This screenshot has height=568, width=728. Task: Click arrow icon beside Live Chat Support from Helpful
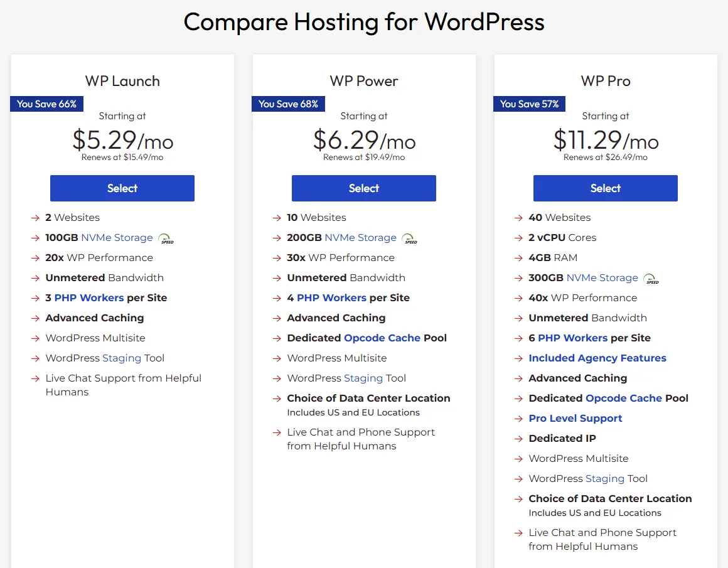click(35, 378)
